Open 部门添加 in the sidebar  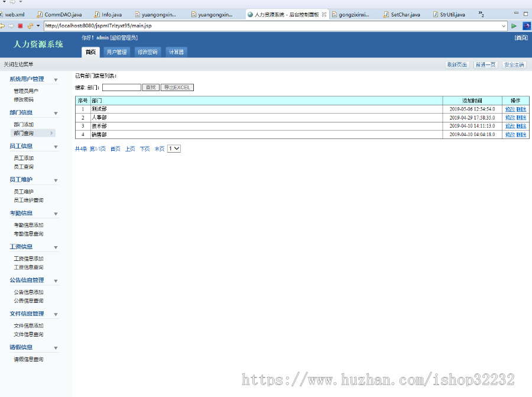click(24, 125)
